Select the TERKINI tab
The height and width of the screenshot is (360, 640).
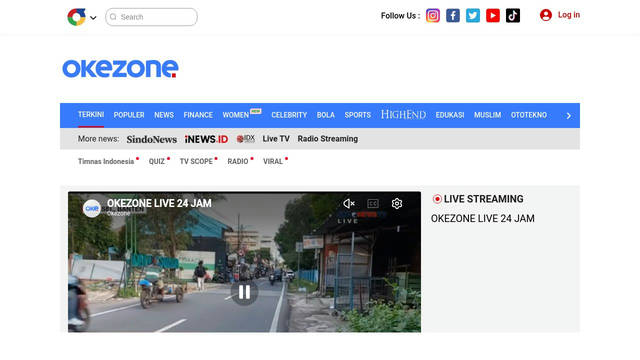91,115
